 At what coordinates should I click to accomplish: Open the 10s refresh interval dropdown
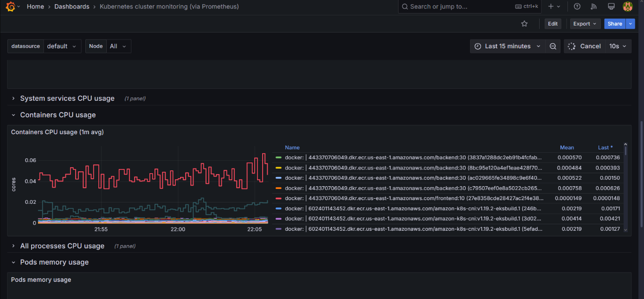(x=618, y=46)
